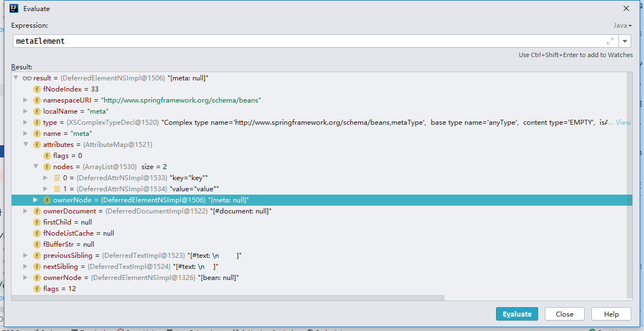644x331 pixels.
Task: Click the type field icon
Action: (x=37, y=123)
